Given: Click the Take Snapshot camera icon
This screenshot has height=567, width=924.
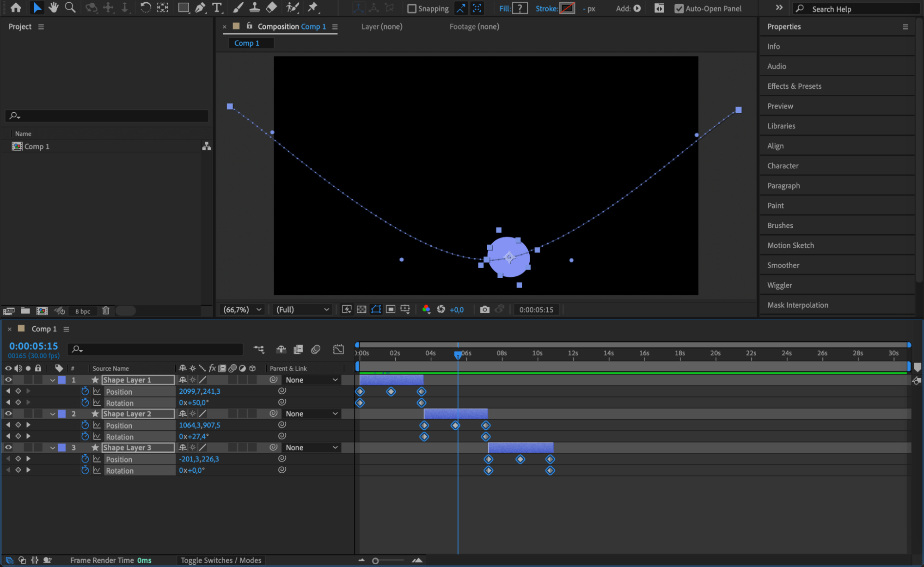Looking at the screenshot, I should point(484,310).
